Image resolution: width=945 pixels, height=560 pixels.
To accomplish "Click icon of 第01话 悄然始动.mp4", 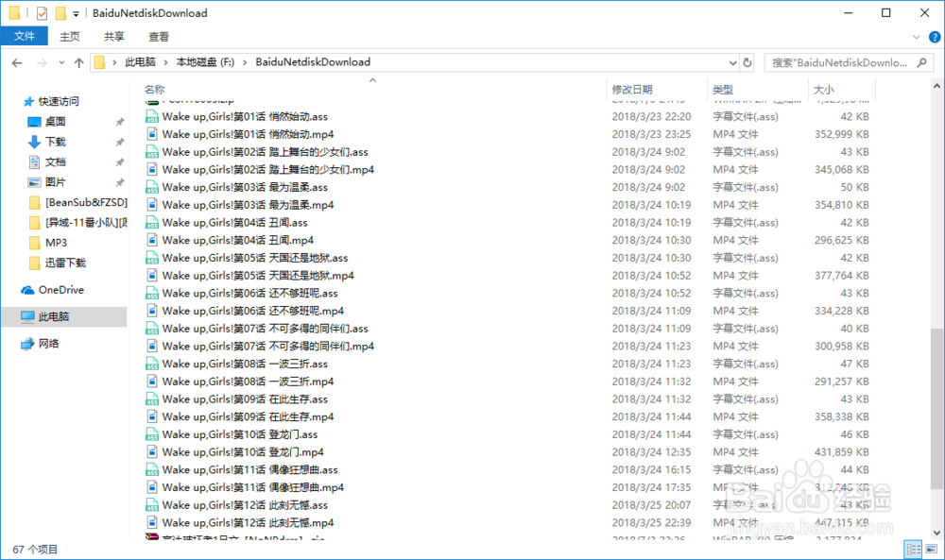I will click(152, 134).
